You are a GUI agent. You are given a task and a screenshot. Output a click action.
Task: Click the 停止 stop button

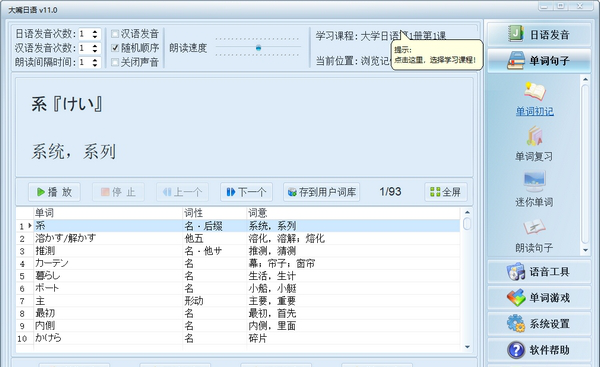point(118,192)
